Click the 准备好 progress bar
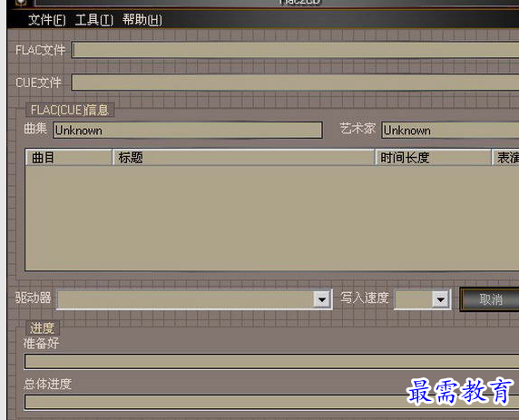519x420 pixels. point(271,361)
